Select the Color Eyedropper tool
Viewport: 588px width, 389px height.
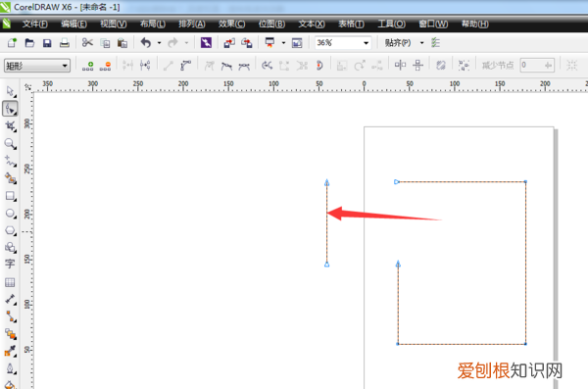tap(10, 351)
